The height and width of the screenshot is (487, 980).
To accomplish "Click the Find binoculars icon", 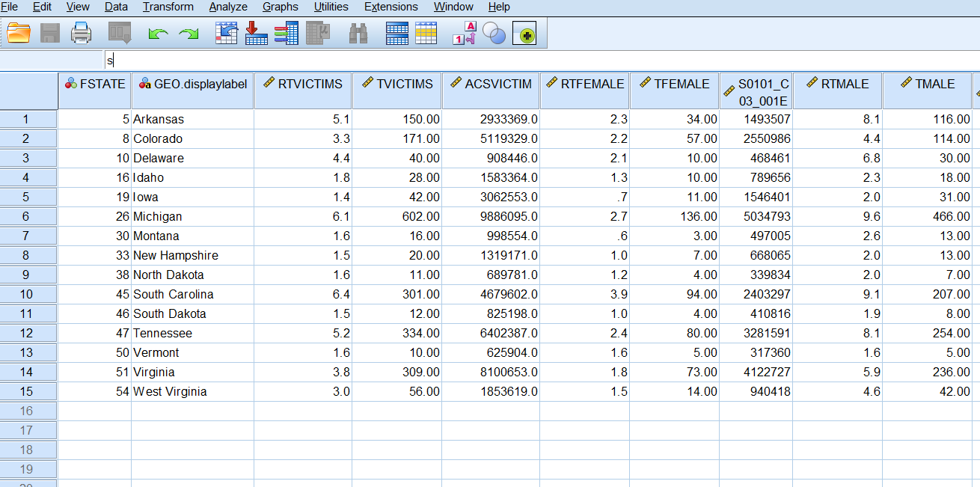I will tap(358, 34).
